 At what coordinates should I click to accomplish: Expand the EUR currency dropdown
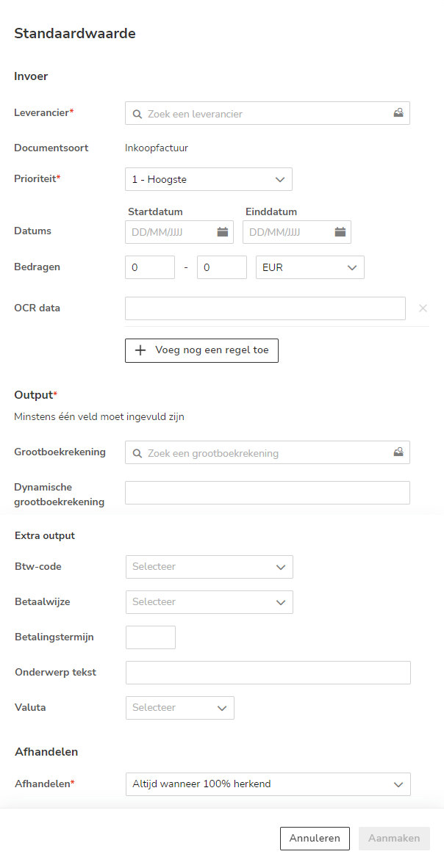coord(309,267)
